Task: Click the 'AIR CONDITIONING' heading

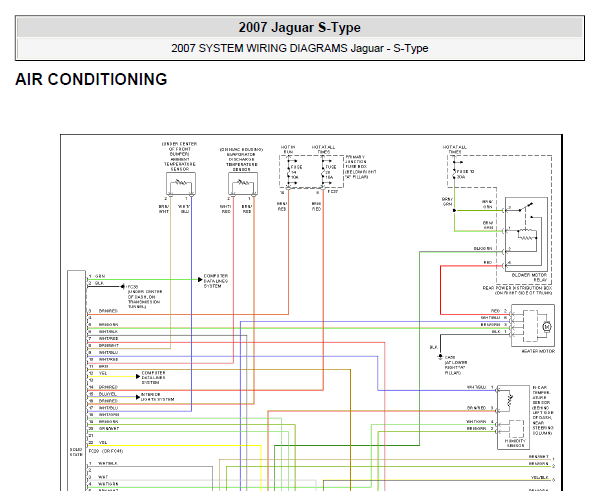Action: (91, 79)
